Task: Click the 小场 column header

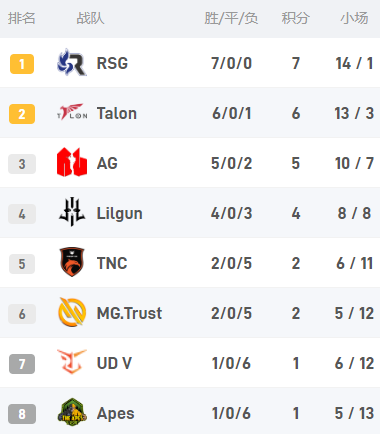Action: pos(354,18)
